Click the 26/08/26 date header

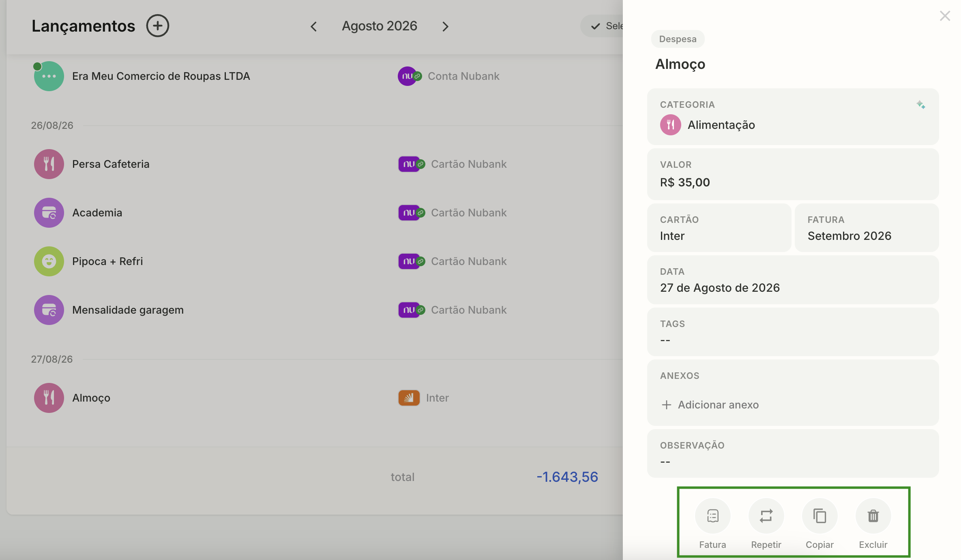(x=52, y=125)
